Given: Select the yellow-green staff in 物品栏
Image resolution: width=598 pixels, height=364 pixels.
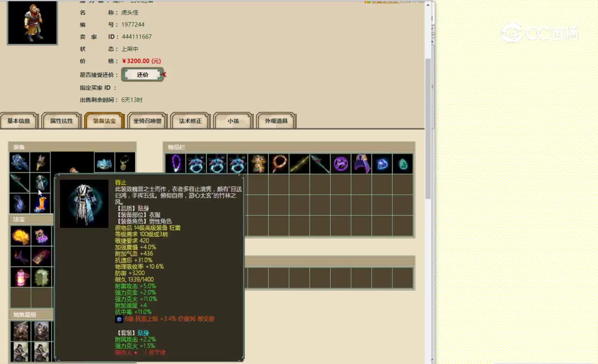Looking at the screenshot, I should pyautogui.click(x=299, y=164).
